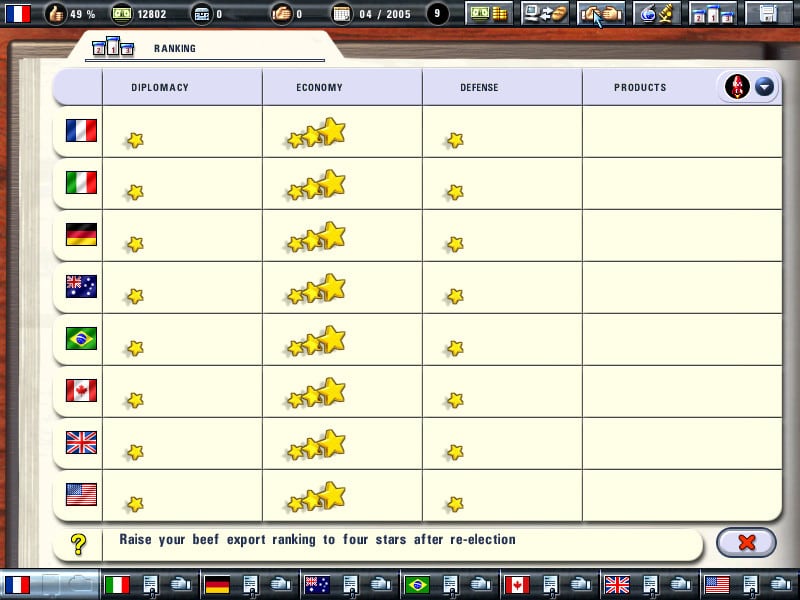
Task: Close the ranking panel with red X
Action: [x=746, y=542]
